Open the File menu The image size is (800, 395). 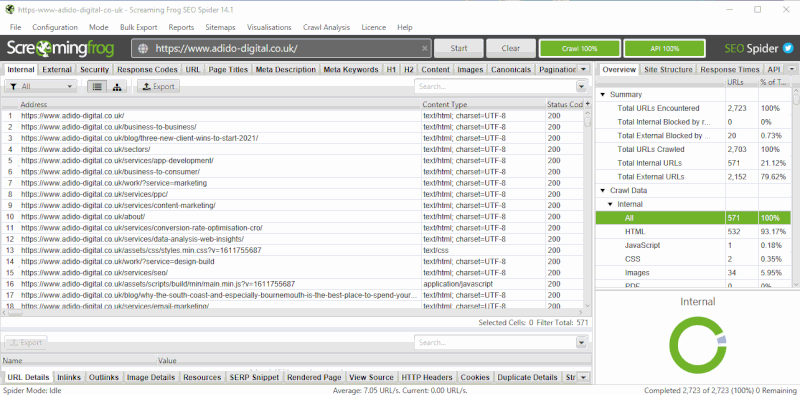coord(15,28)
